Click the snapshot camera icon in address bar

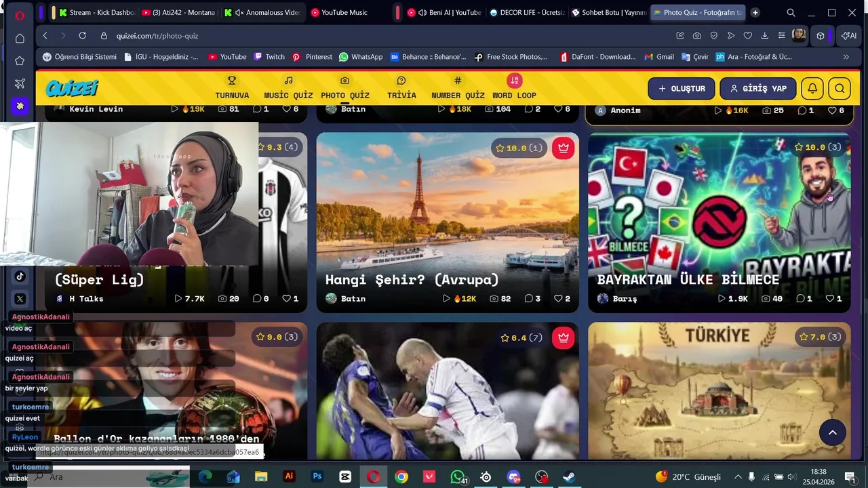coord(697,35)
